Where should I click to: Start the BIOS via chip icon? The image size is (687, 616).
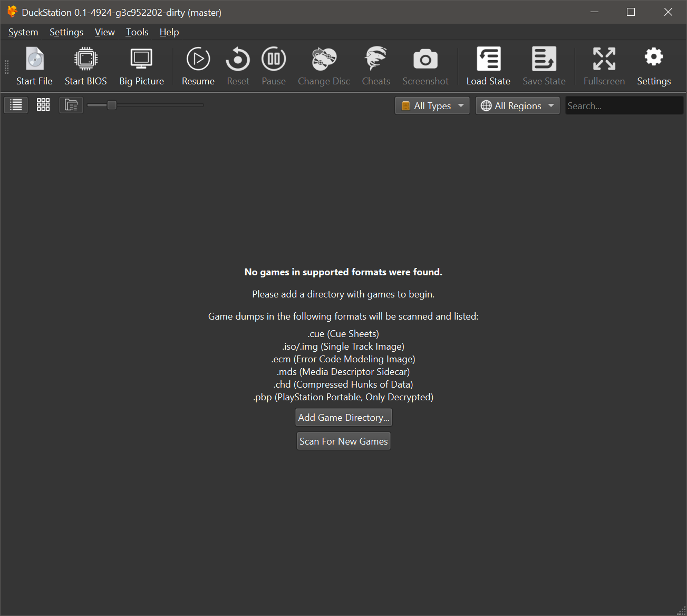[86, 59]
